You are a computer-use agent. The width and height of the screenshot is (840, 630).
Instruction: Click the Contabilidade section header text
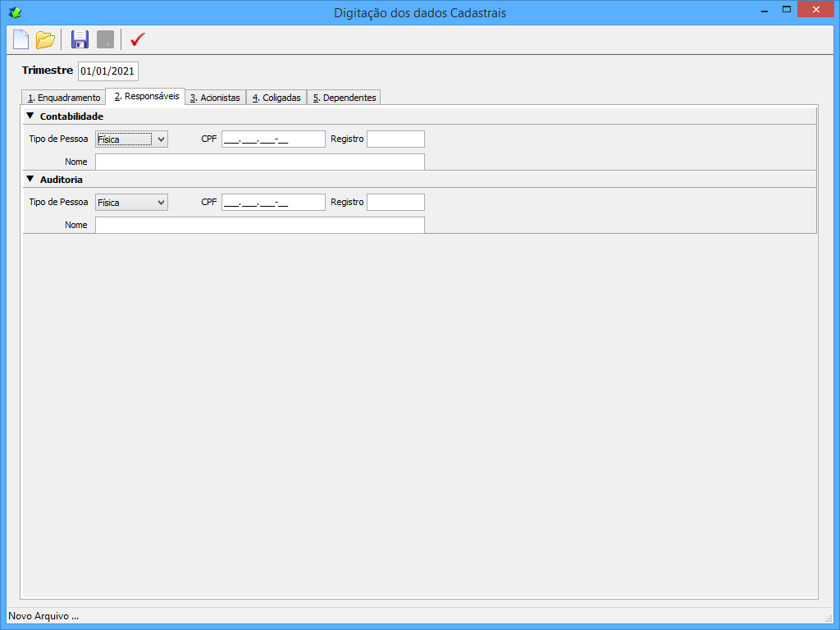point(72,116)
